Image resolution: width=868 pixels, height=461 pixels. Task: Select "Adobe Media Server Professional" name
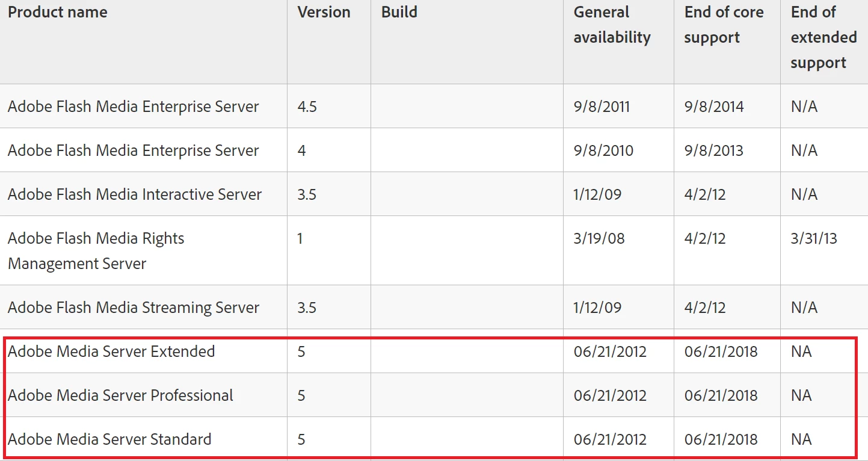[120, 395]
